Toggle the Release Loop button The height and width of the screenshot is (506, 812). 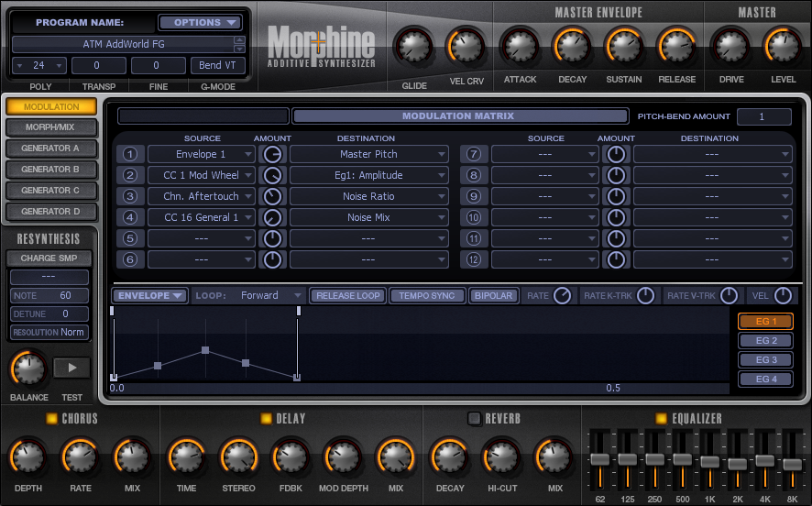click(x=348, y=296)
